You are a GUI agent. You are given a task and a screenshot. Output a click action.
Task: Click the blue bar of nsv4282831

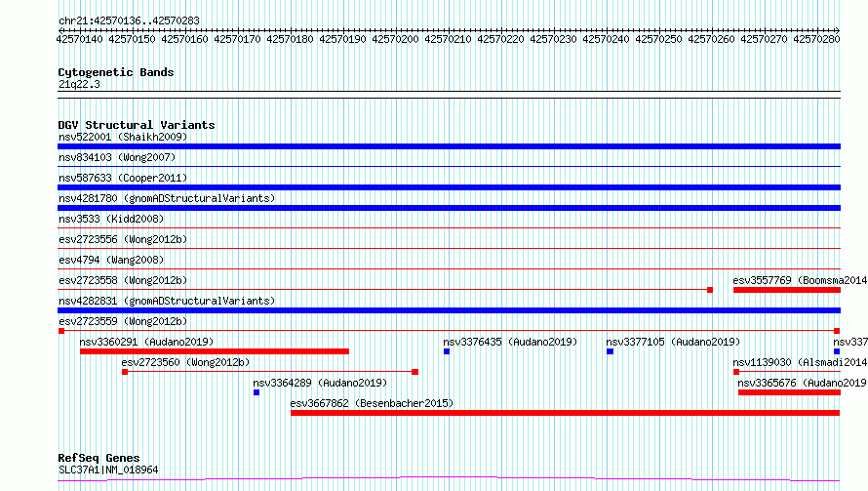pyautogui.click(x=449, y=310)
